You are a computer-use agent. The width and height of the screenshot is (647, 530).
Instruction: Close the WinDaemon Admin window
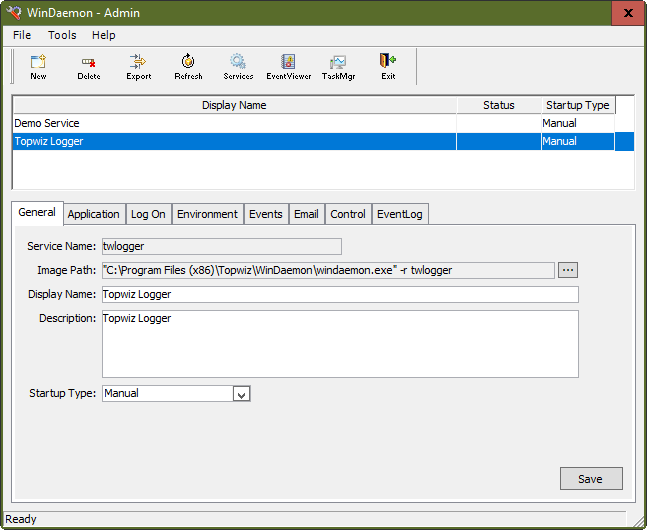[628, 13]
